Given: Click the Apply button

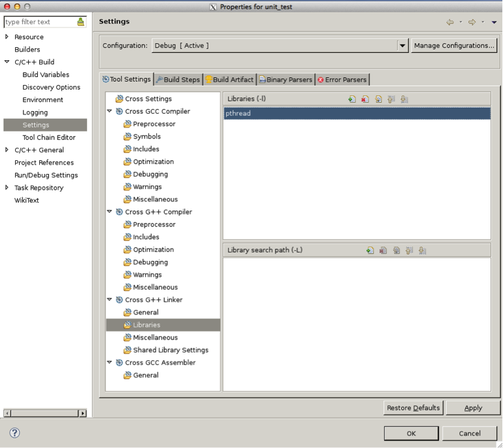Looking at the screenshot, I should click(x=473, y=408).
